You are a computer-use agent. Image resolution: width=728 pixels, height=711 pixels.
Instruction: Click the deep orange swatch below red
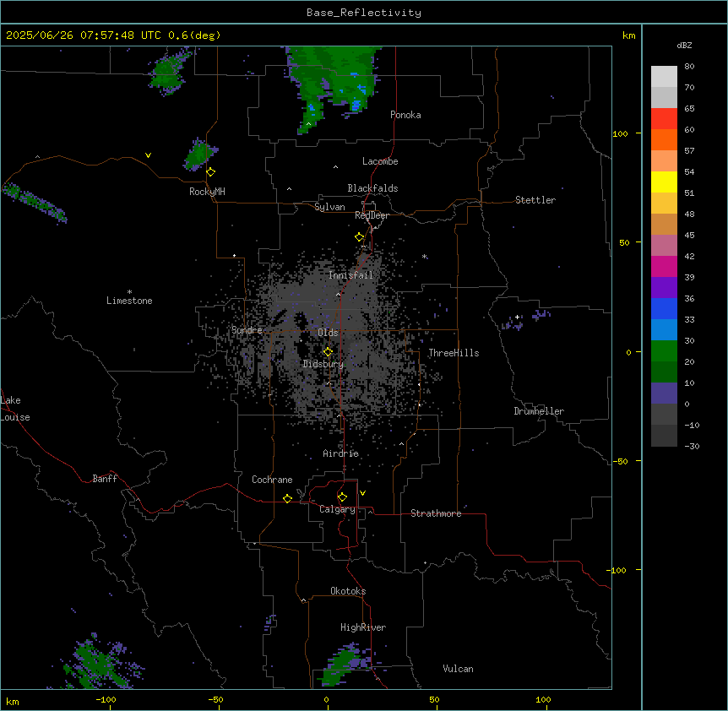(x=664, y=139)
